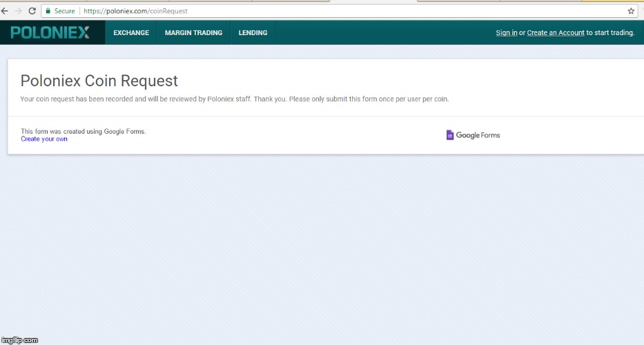Bookmark the page with star icon

pyautogui.click(x=632, y=11)
